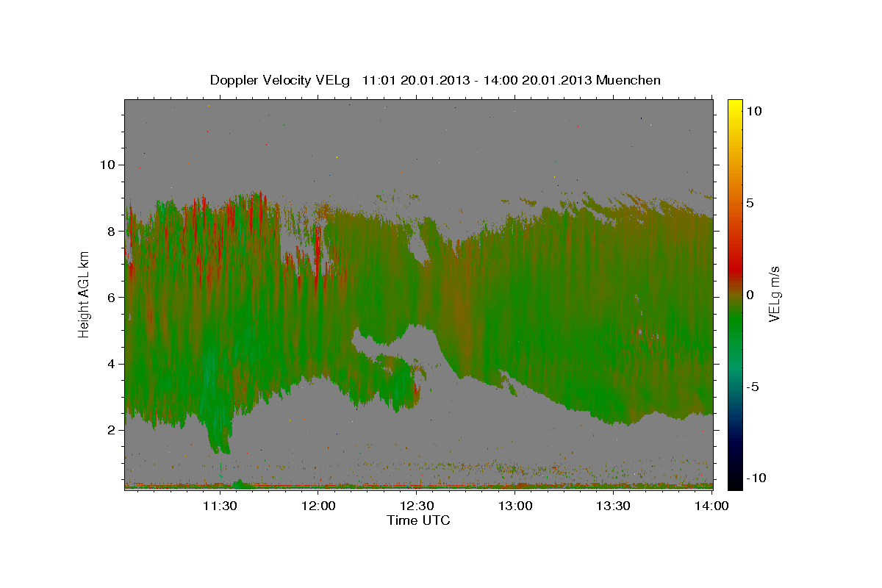Viewport: 882px width, 588px height.
Task: Click the black bottom of the colorbar
Action: [735, 481]
